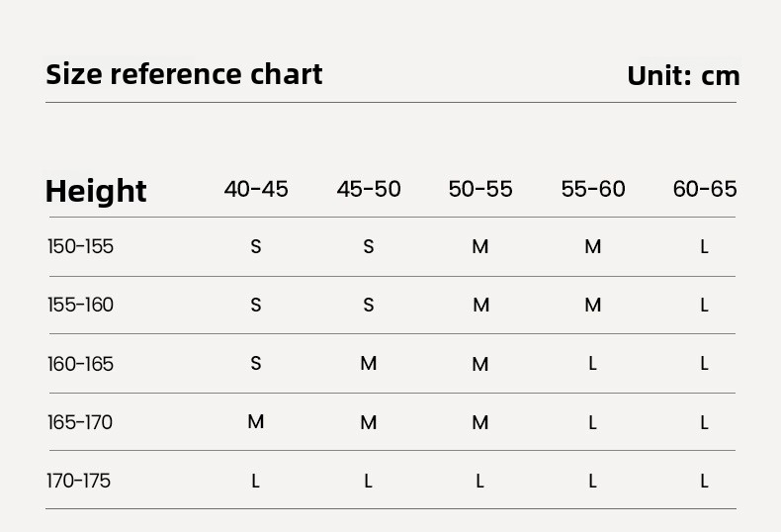
Task: Select size S in 155-160 row, 45-50 column
Action: click(369, 306)
